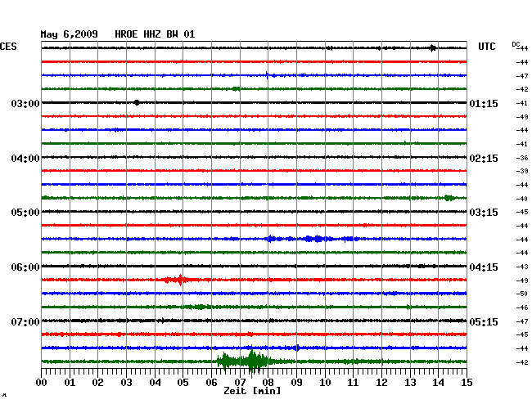
Task: Click the DC offset value -39
Action: point(522,171)
